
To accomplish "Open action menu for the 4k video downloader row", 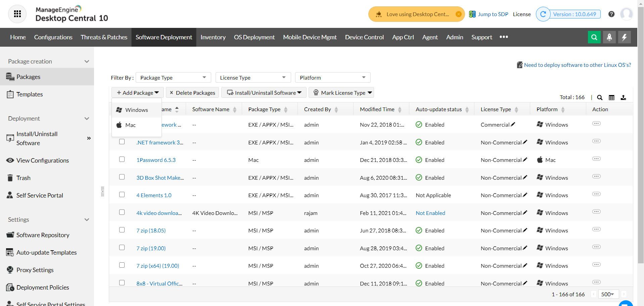I will pos(596,212).
